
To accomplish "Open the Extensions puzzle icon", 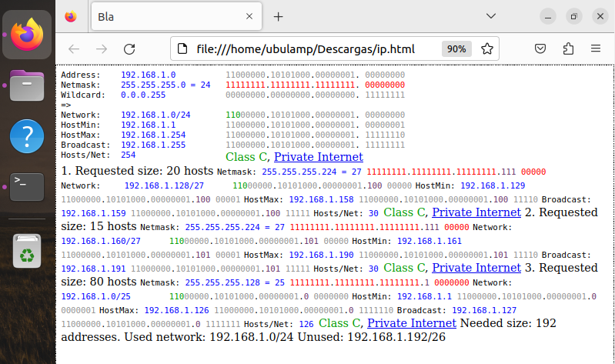I will 568,48.
